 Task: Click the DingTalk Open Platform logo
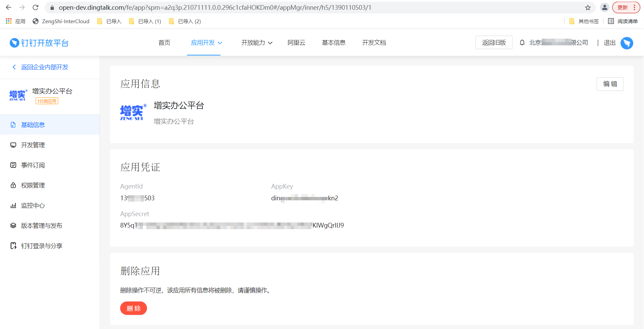tap(39, 43)
